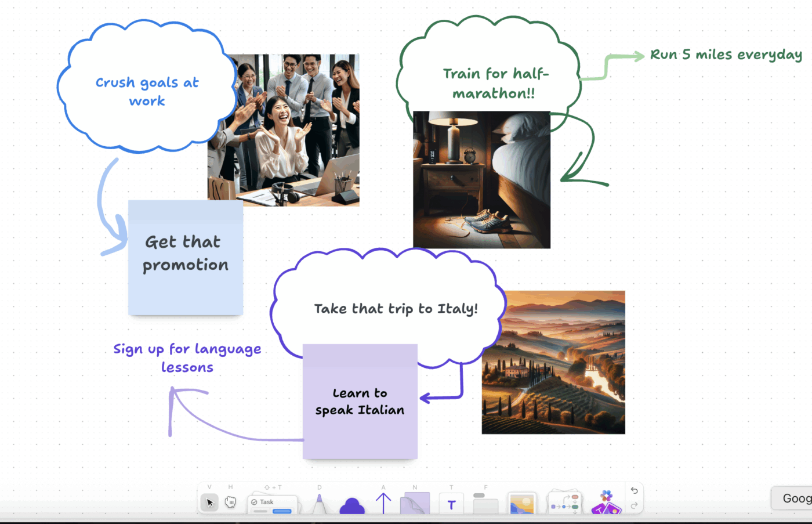Image resolution: width=812 pixels, height=524 pixels.
Task: Select the pointer selection tool
Action: pyautogui.click(x=210, y=503)
